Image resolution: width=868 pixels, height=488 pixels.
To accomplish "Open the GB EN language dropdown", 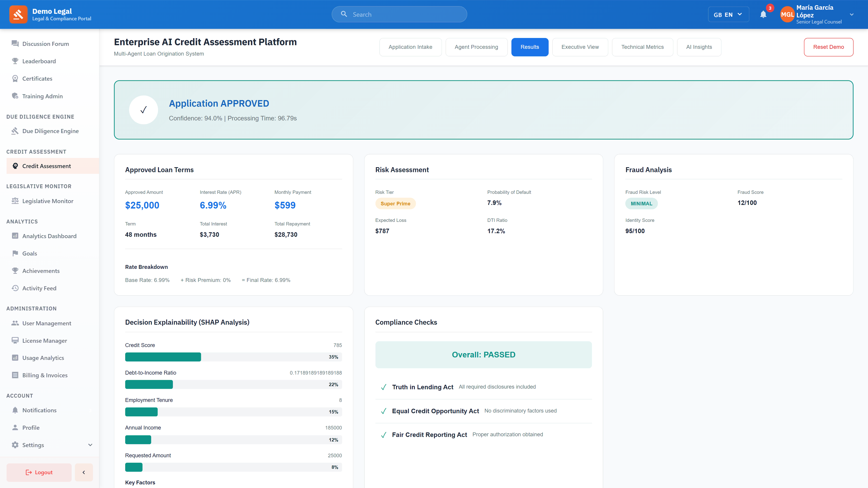I will (x=728, y=14).
